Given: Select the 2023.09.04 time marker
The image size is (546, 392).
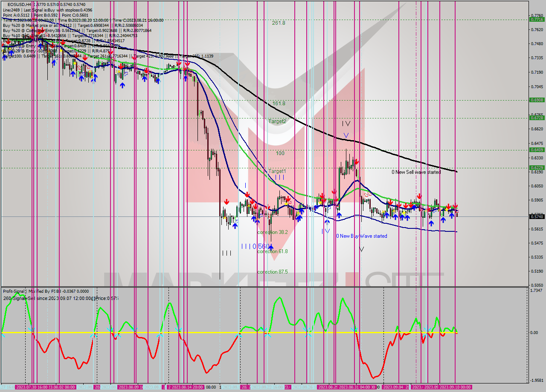Looking at the screenshot, I should coord(394,387).
